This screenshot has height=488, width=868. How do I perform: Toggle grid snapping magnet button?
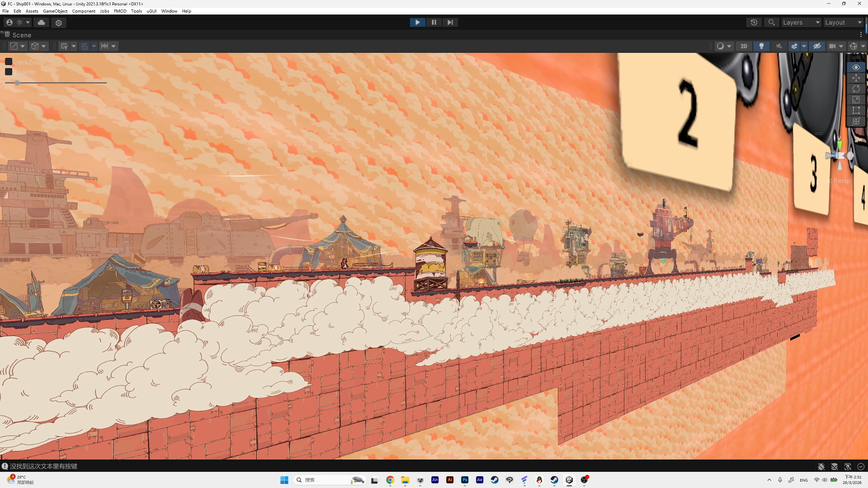pos(85,46)
